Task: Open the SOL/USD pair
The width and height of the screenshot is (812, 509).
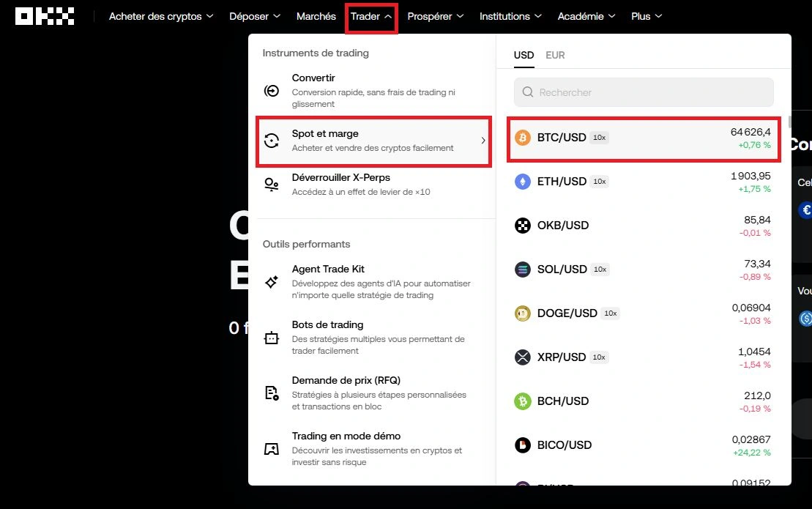Action: tap(644, 270)
